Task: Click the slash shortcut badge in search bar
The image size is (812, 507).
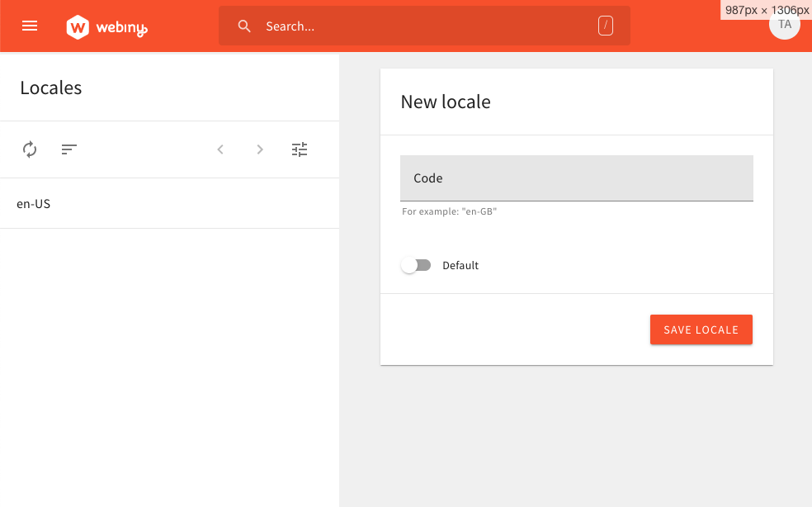Action: click(605, 26)
